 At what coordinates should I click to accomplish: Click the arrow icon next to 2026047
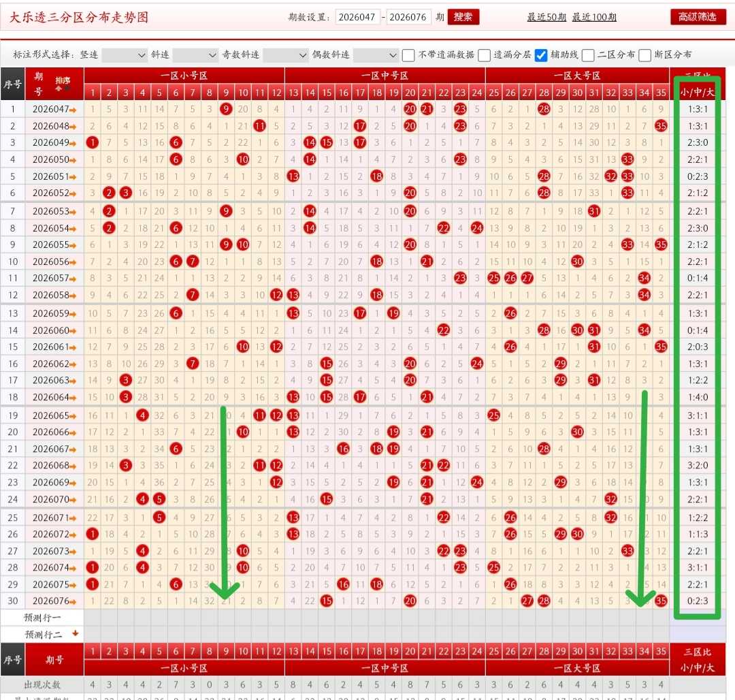point(73,110)
